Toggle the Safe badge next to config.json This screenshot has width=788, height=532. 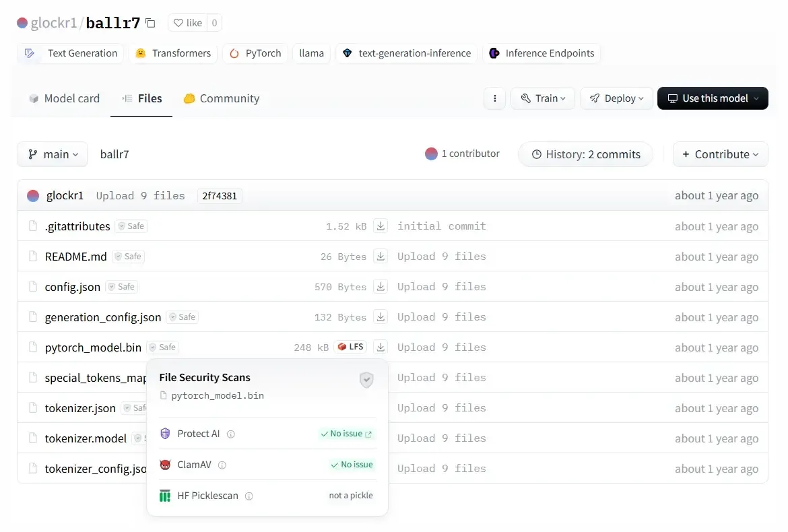pos(121,287)
